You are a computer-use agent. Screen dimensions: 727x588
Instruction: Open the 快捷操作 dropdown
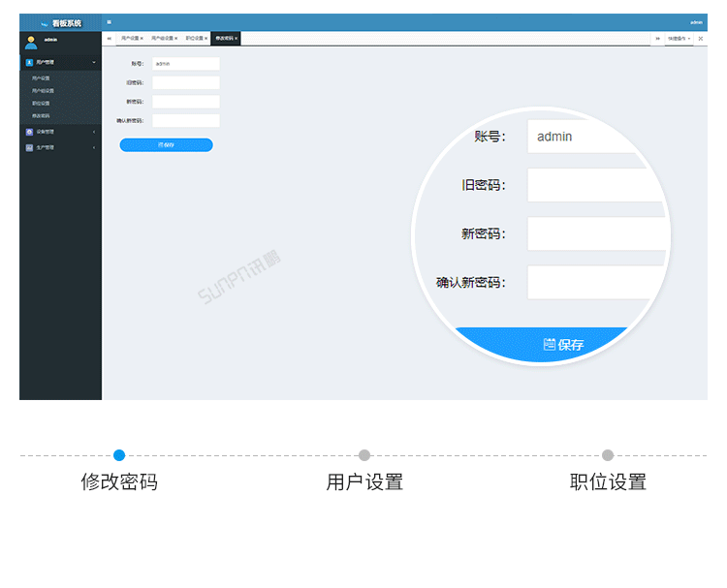pos(680,39)
